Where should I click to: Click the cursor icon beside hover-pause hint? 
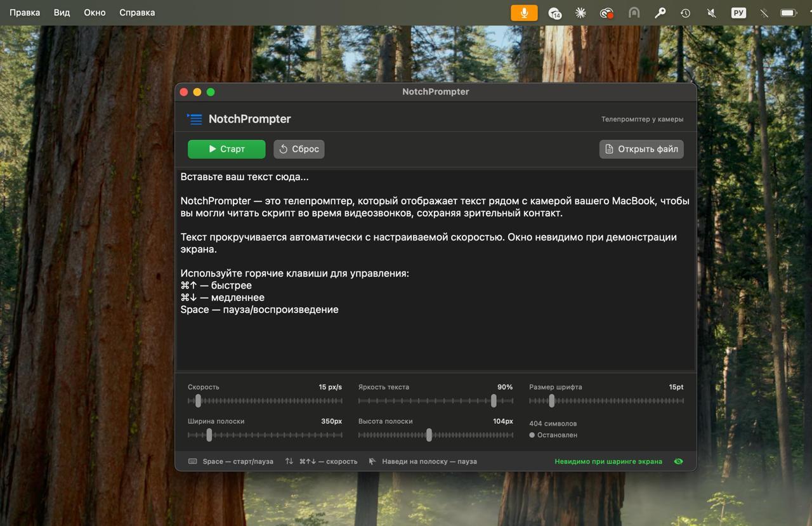(372, 461)
